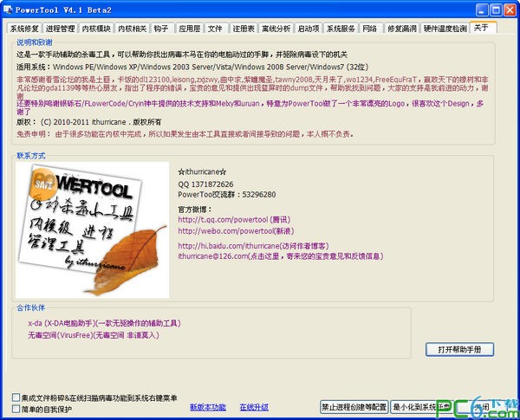
Task: Open the 应用层 tab
Action: coord(189,29)
